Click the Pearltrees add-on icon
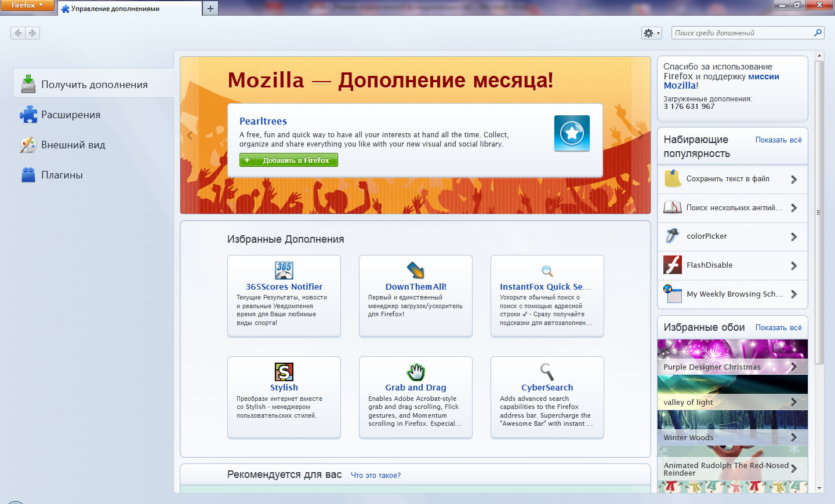Screen dimensions: 835x504 coord(571,133)
